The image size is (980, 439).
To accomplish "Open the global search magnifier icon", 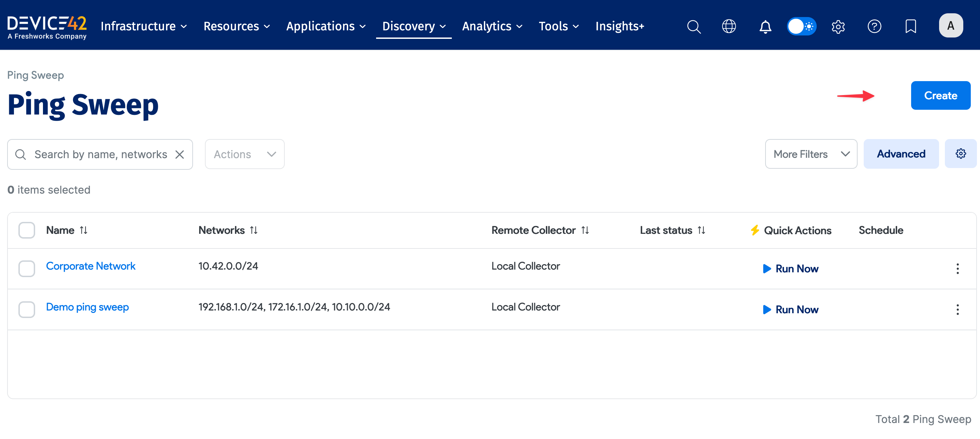I will point(694,27).
